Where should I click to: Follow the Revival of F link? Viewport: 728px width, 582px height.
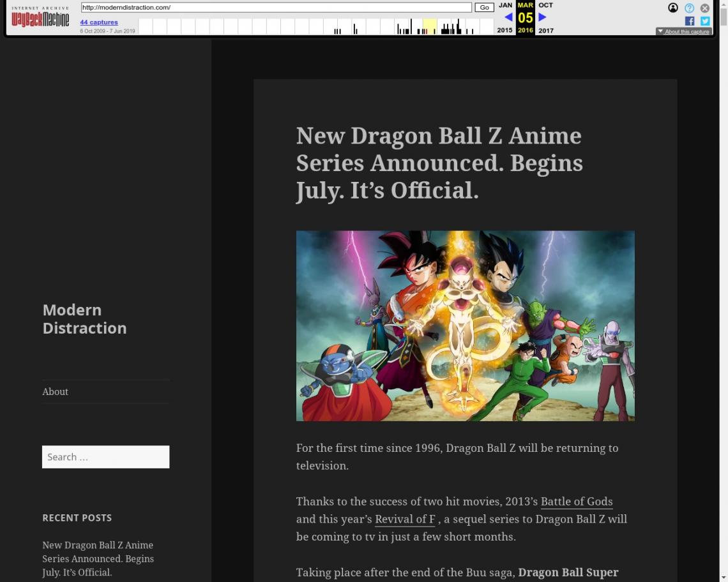[x=405, y=519]
